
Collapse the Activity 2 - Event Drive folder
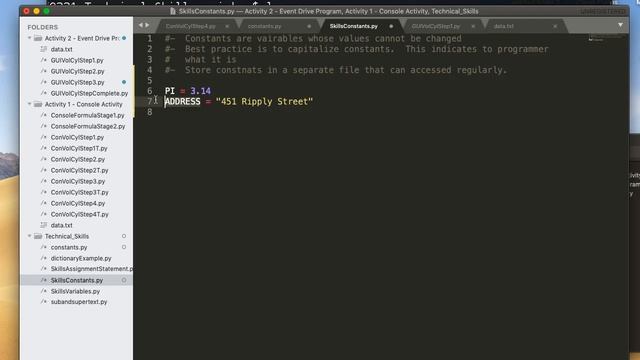[x=29, y=38]
